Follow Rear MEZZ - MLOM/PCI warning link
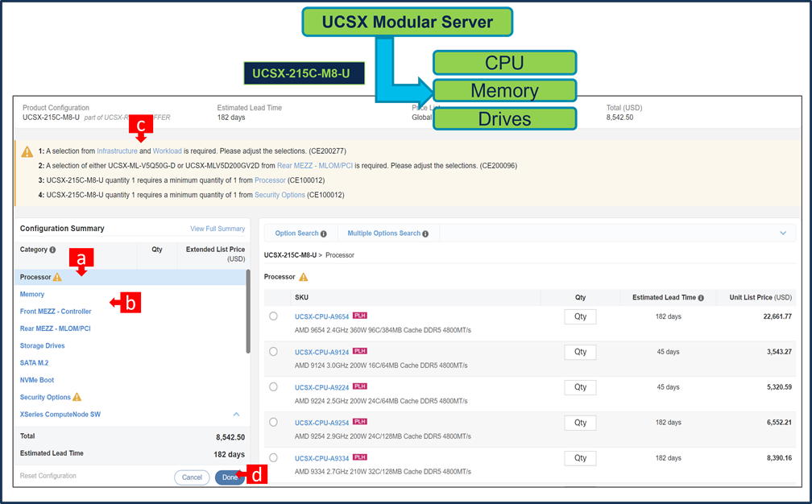The height and width of the screenshot is (504, 812). [x=315, y=166]
